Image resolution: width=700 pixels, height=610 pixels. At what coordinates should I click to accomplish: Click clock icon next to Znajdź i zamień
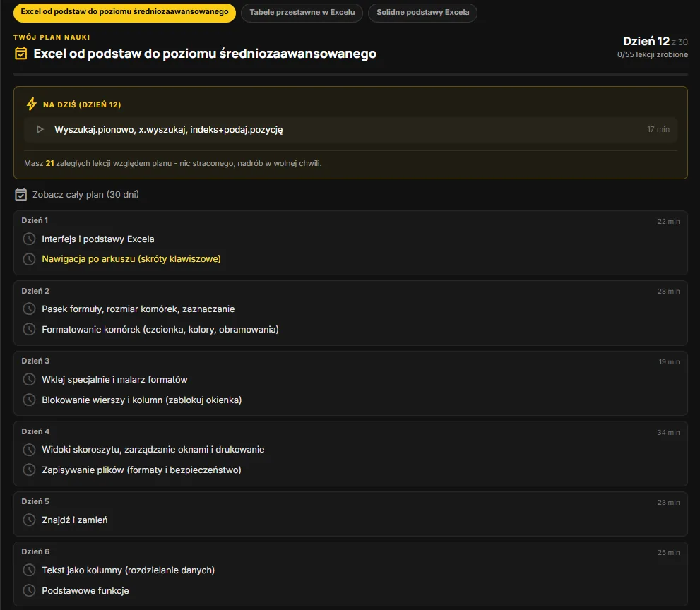tap(29, 520)
